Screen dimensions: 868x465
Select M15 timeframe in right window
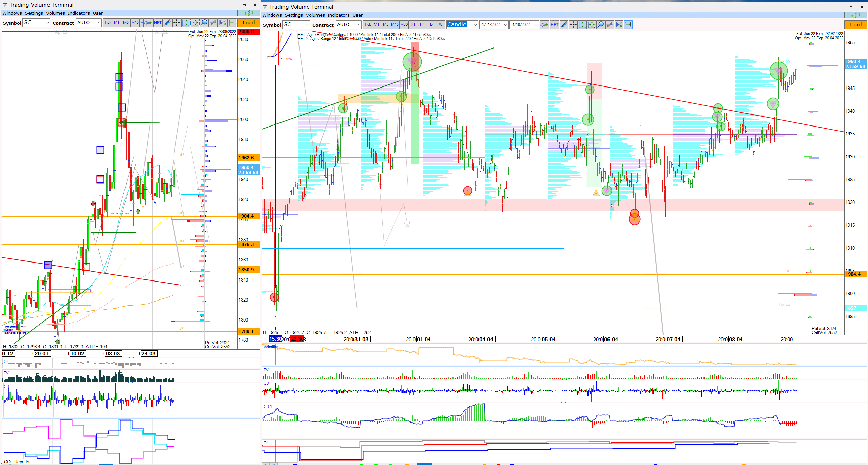point(395,24)
